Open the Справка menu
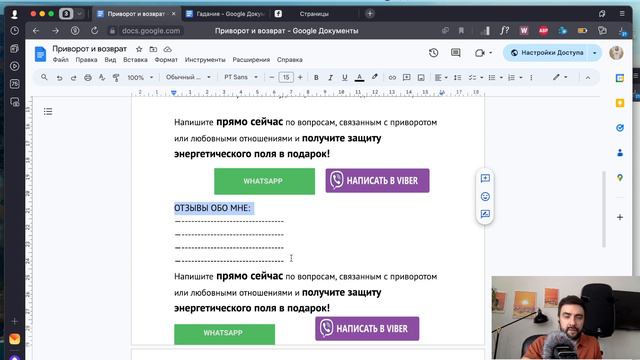This screenshot has width=640, height=360. click(289, 60)
